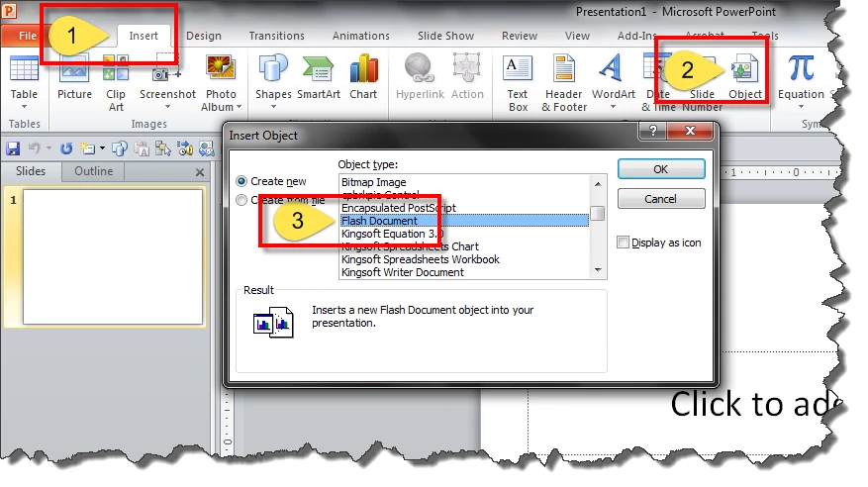The width and height of the screenshot is (868, 487).
Task: Close the Insert Object dialog
Action: tap(690, 131)
